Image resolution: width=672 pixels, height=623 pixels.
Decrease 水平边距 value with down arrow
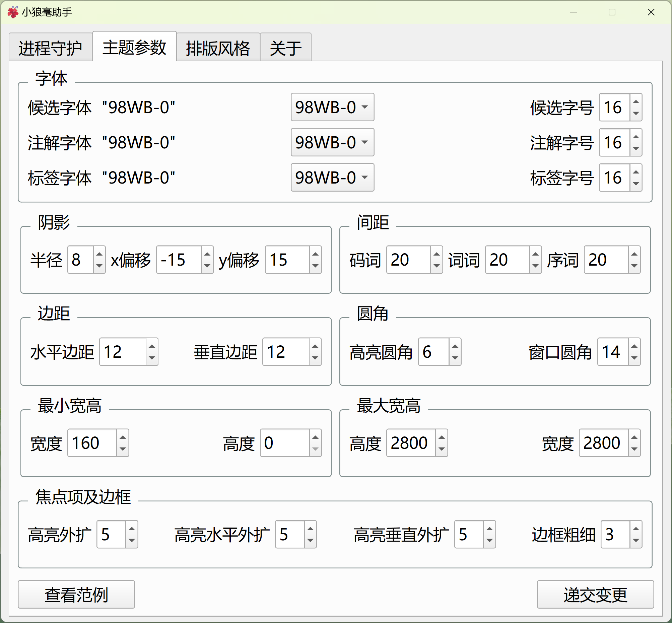(x=152, y=358)
